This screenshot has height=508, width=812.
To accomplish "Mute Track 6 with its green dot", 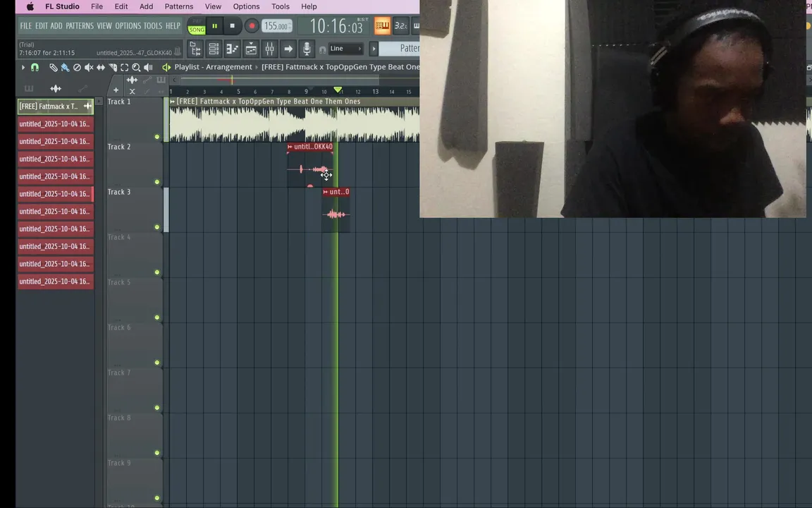I will pos(157,363).
